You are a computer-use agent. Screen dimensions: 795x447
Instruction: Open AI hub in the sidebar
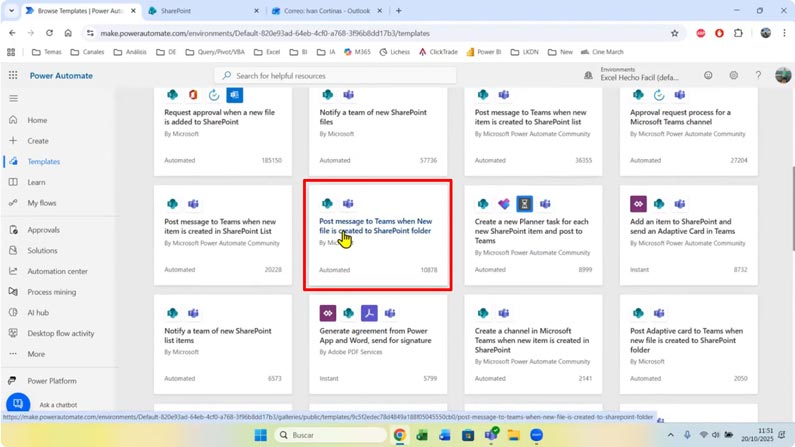(38, 313)
